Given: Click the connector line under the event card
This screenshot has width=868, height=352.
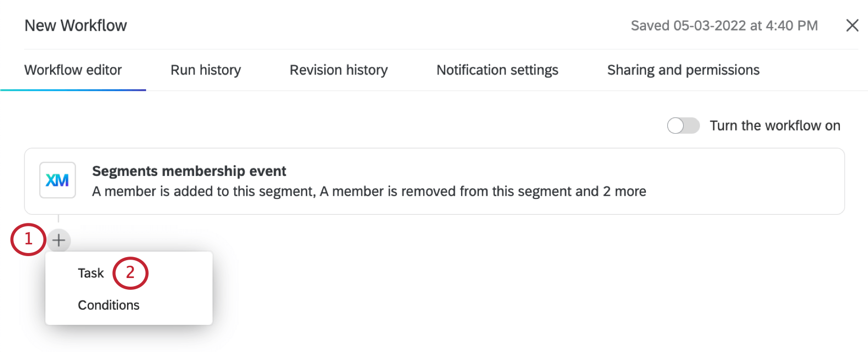Looking at the screenshot, I should pos(59,219).
